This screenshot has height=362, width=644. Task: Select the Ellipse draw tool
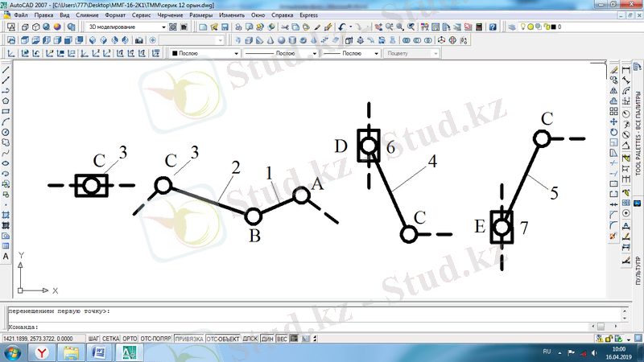click(6, 163)
